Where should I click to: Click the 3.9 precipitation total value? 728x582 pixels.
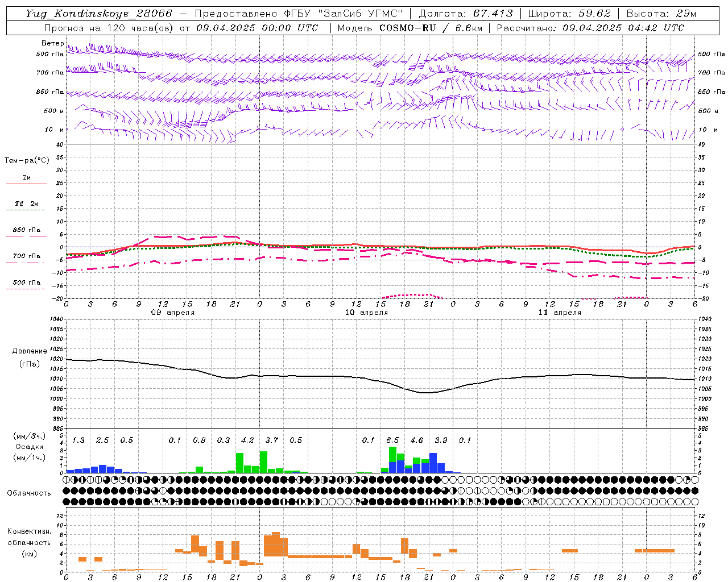441,440
